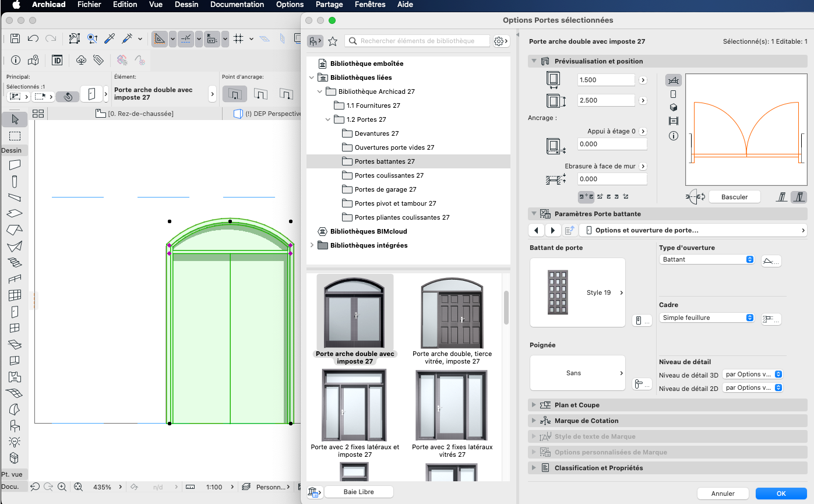The width and height of the screenshot is (814, 504).
Task: Open the Fichier menu
Action: tap(89, 5)
